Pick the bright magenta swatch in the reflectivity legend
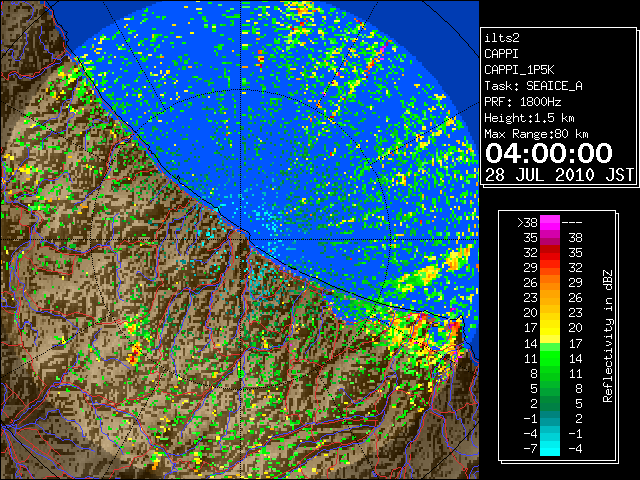The image size is (640, 480). [x=550, y=223]
